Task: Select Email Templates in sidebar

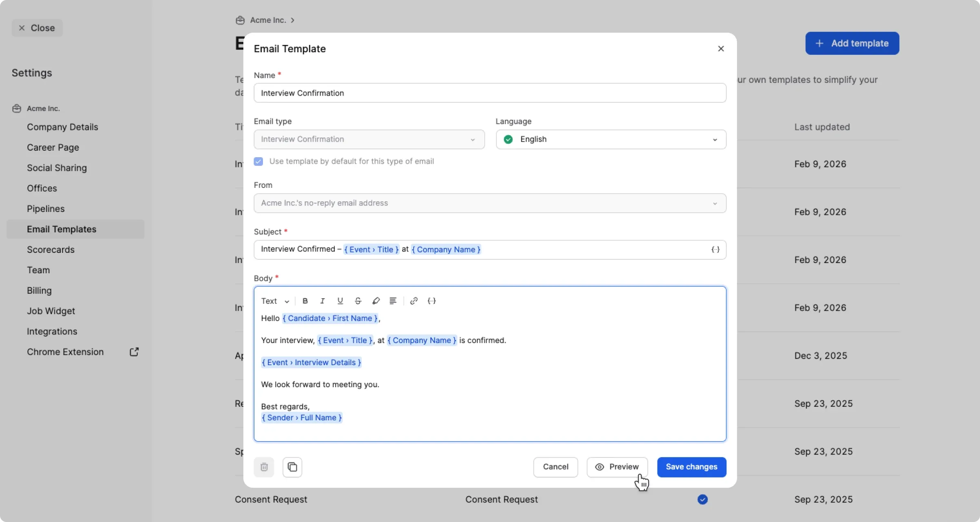Action: click(76, 229)
